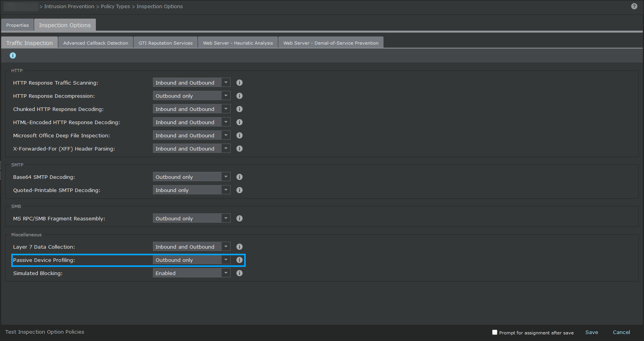Open GTI Reputation Services tab

coord(165,43)
